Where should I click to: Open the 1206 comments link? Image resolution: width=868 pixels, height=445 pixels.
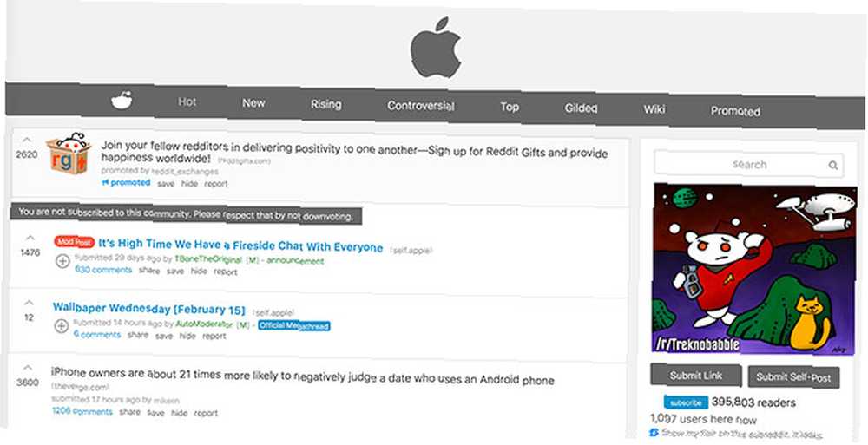pos(82,411)
